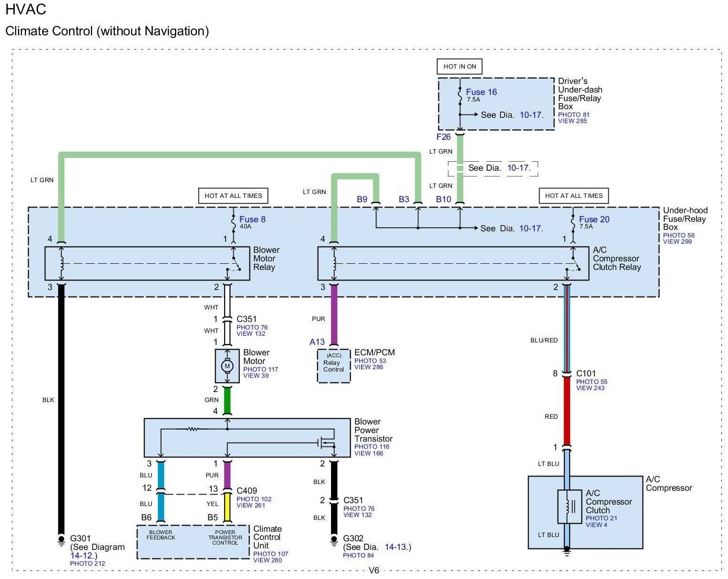The height and width of the screenshot is (579, 728).
Task: Open PHOTO 81 for Under-dash Fuse/Relay Box
Action: pyautogui.click(x=573, y=114)
